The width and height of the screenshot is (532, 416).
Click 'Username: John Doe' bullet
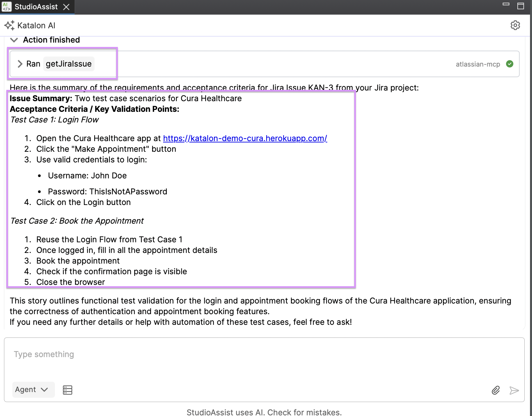(87, 176)
